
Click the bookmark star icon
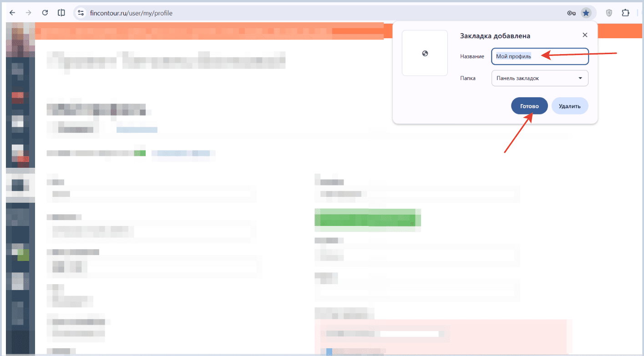pyautogui.click(x=586, y=13)
